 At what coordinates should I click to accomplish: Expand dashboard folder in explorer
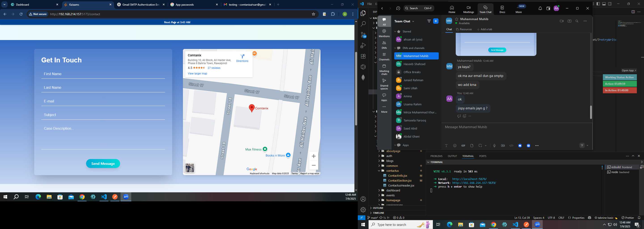(379, 191)
